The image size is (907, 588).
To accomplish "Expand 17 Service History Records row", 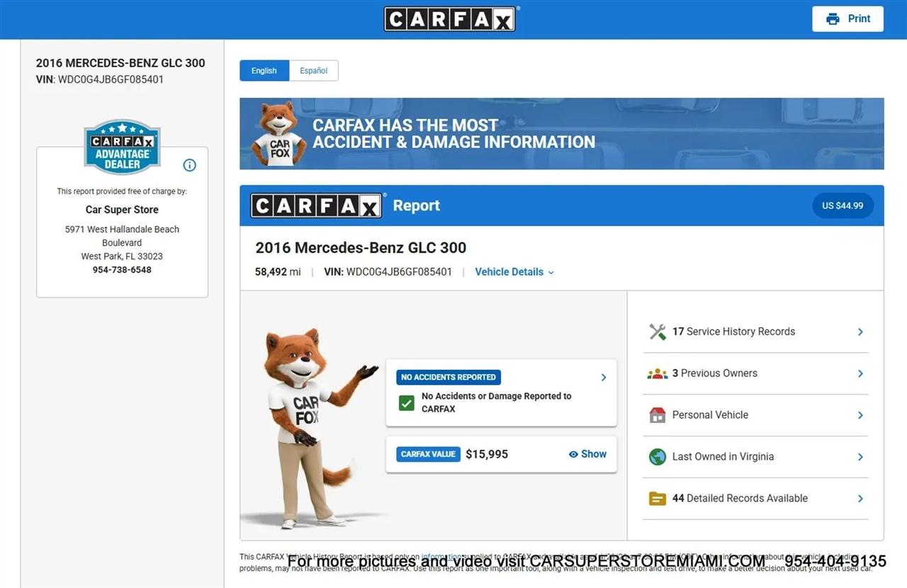I will tap(755, 332).
